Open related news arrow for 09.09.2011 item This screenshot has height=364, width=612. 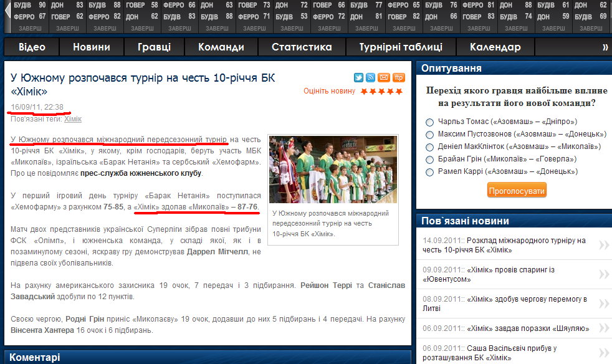tap(604, 275)
